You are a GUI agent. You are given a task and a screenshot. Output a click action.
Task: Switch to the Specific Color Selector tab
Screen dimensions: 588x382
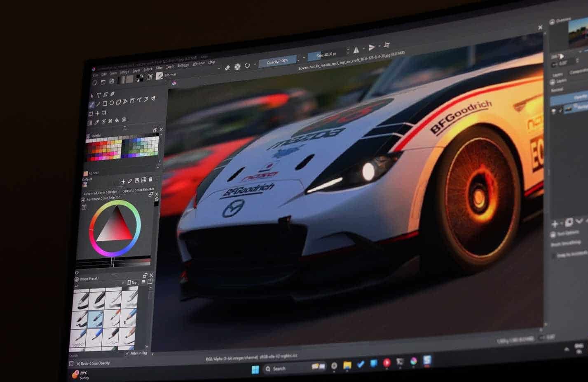(x=138, y=190)
